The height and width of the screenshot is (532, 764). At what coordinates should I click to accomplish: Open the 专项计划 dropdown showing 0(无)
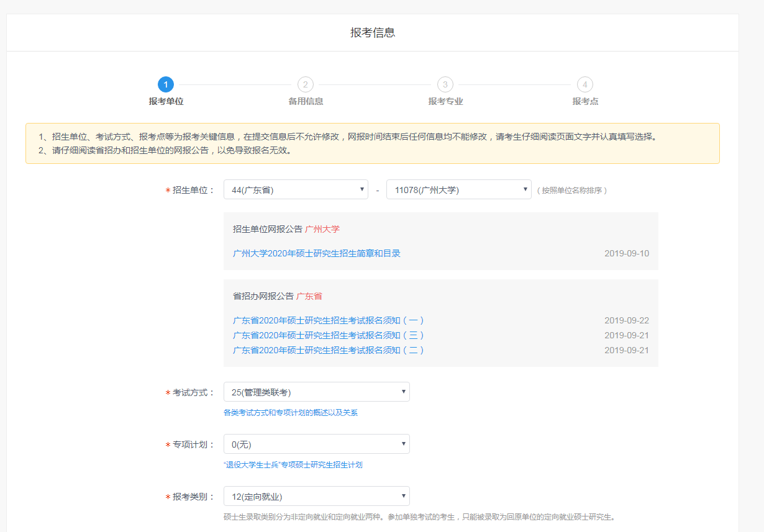click(x=317, y=443)
